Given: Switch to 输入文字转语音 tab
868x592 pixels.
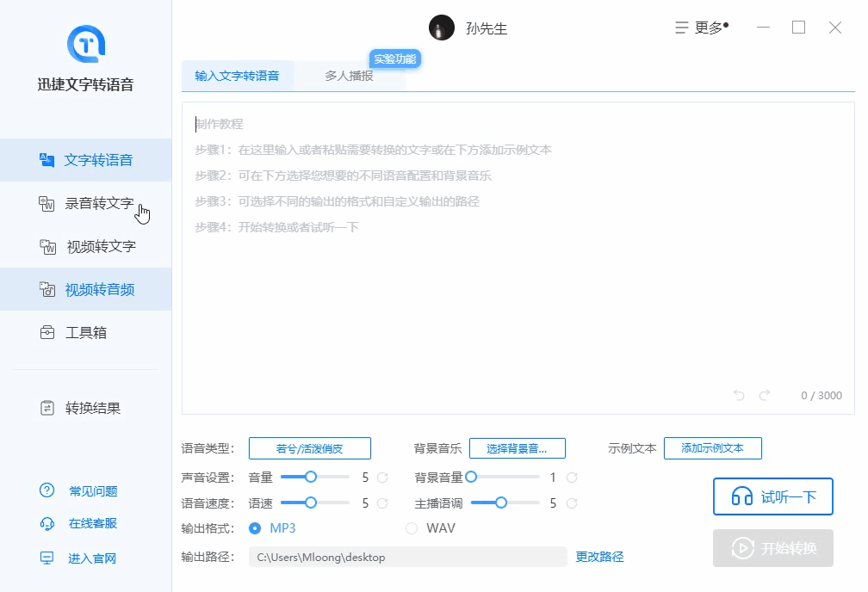Looking at the screenshot, I should (x=237, y=76).
